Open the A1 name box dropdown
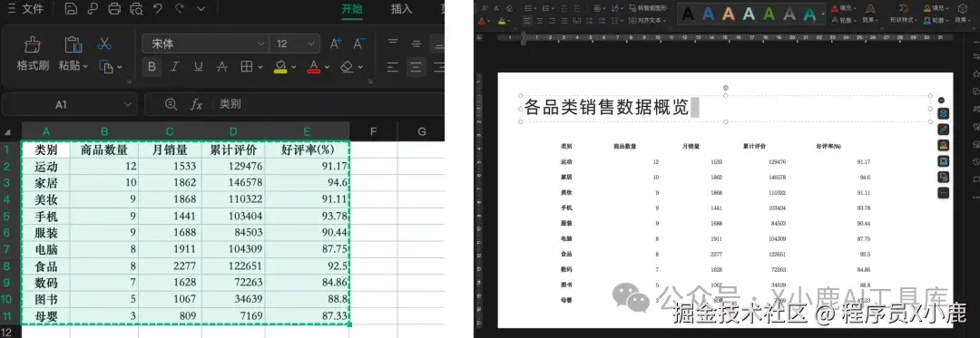This screenshot has width=980, height=338. [128, 104]
